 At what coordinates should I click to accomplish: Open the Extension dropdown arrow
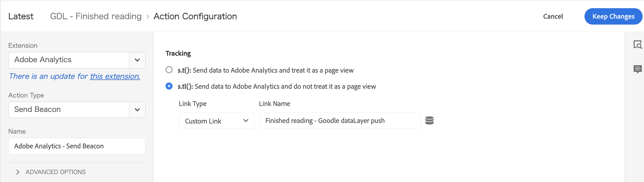click(137, 60)
